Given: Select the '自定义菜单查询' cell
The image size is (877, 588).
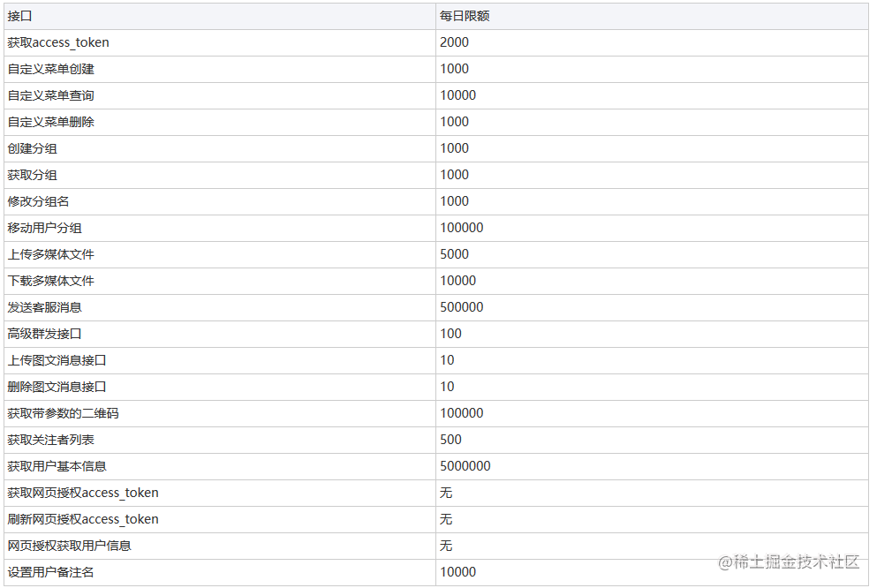Looking at the screenshot, I should pos(220,95).
